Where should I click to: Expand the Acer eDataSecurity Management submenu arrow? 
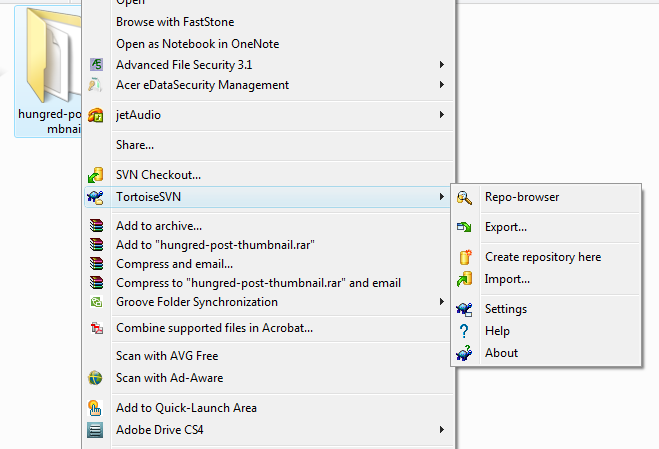tap(442, 85)
